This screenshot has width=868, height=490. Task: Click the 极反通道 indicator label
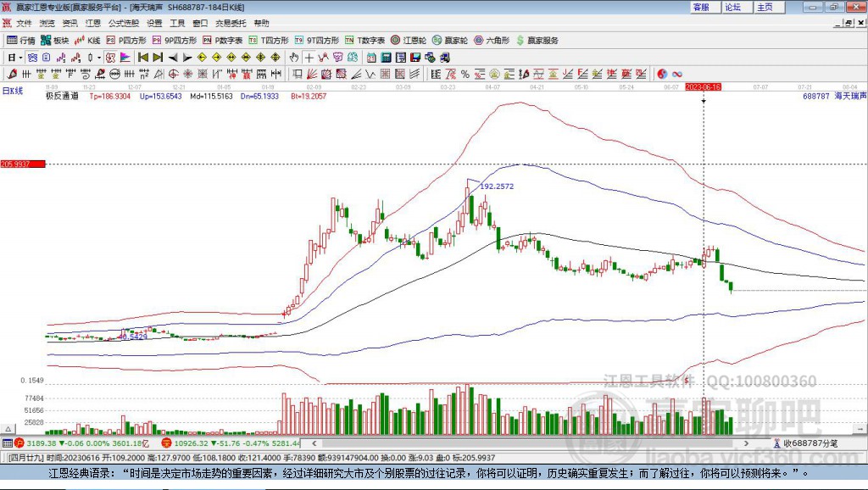click(x=62, y=97)
